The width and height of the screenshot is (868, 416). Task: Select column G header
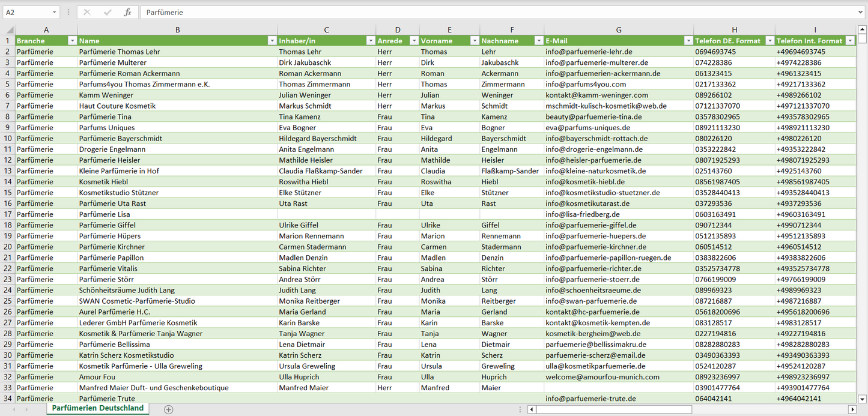point(619,30)
